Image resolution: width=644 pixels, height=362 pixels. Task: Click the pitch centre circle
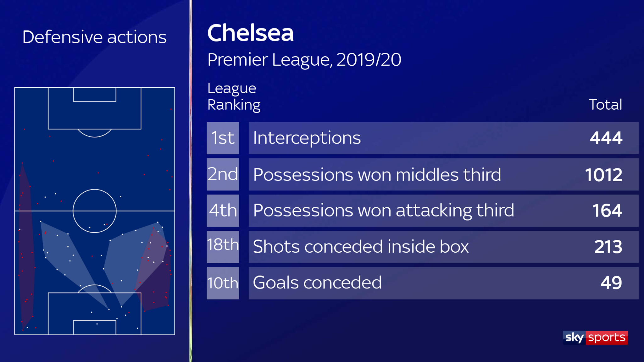pyautogui.click(x=95, y=211)
